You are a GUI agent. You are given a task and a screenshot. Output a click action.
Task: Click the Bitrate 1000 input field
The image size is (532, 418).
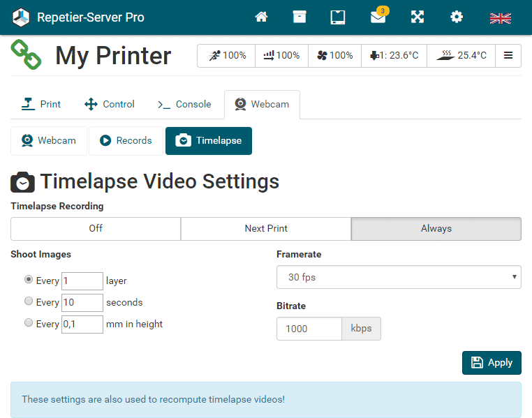click(309, 329)
